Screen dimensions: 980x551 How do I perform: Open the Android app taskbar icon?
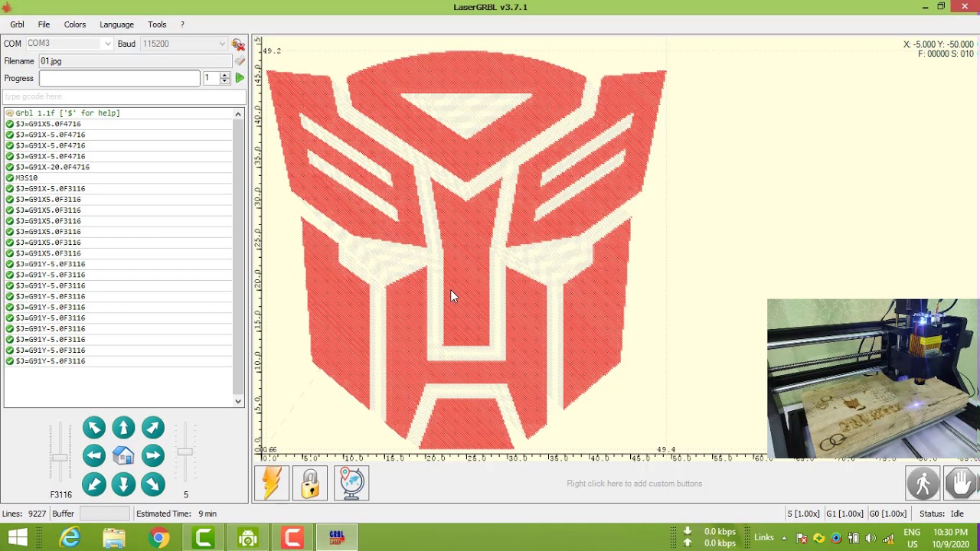[x=247, y=538]
